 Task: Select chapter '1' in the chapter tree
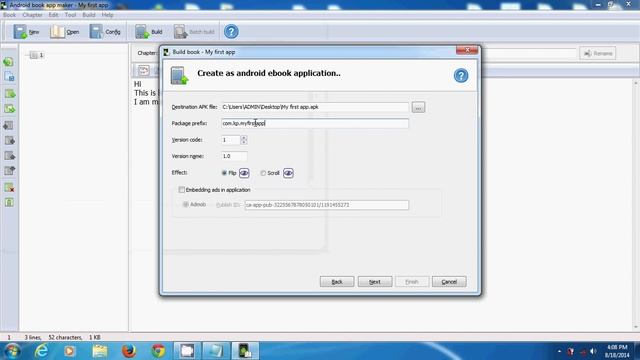(41, 55)
